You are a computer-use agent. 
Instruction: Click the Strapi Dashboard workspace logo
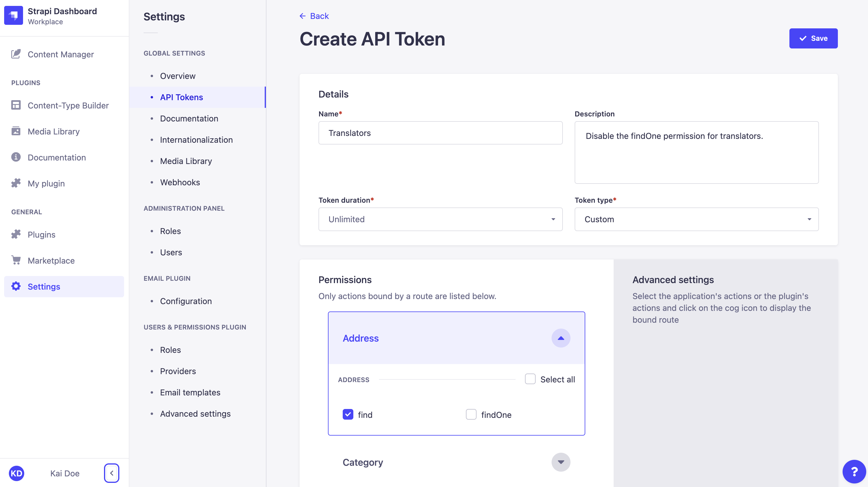tap(14, 15)
